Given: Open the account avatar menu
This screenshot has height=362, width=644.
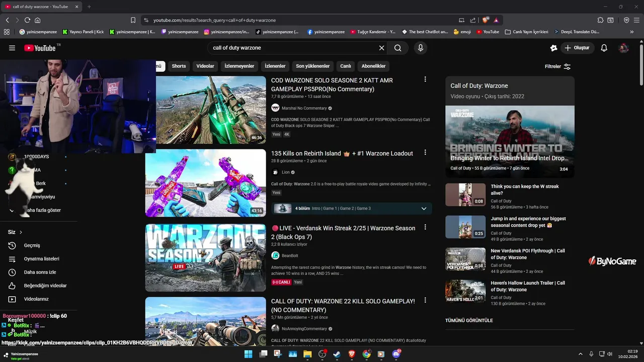Looking at the screenshot, I should pos(624,48).
